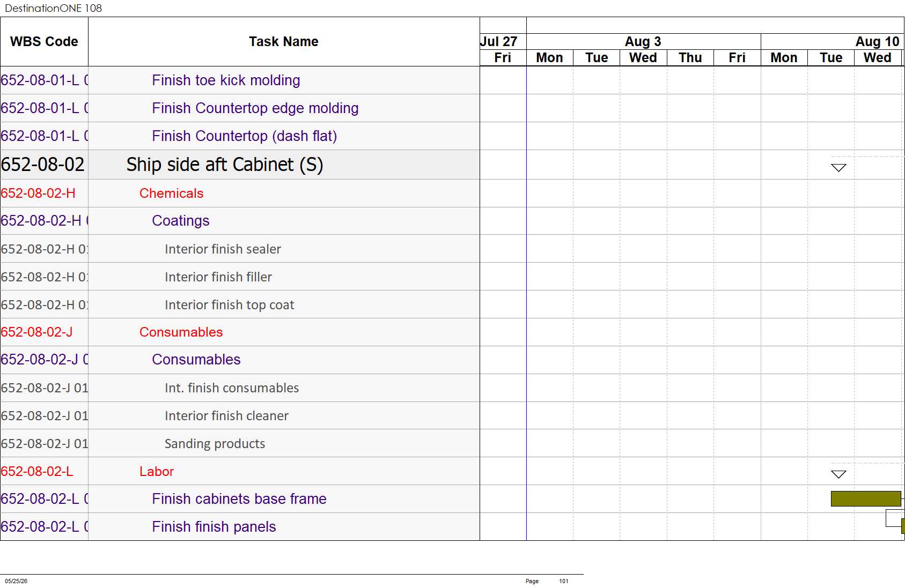
Task: Click WBS code 652-08-02-L in red
Action: (x=37, y=471)
